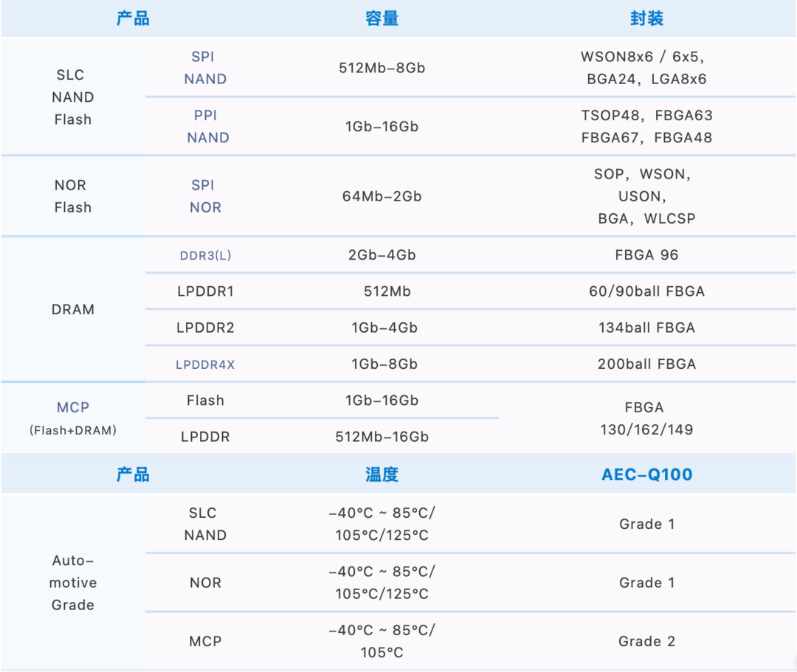Select the LPDDR sub-row label under MCP
This screenshot has width=797, height=672.
205,437
